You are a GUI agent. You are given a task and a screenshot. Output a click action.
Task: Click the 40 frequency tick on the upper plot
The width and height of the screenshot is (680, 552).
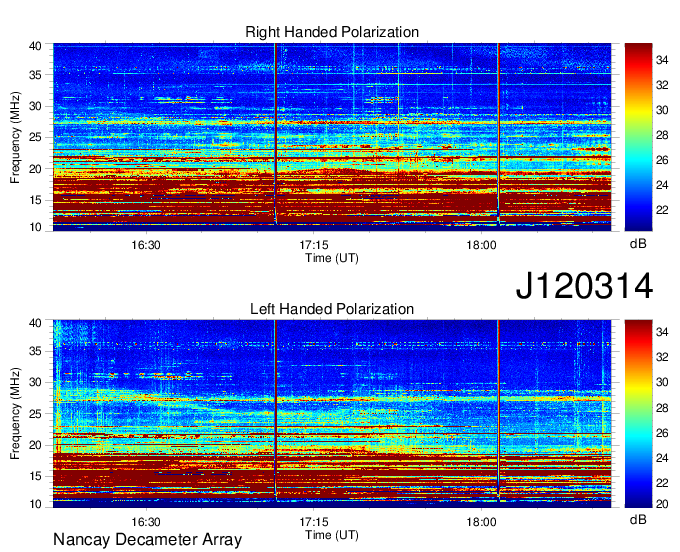[35, 46]
